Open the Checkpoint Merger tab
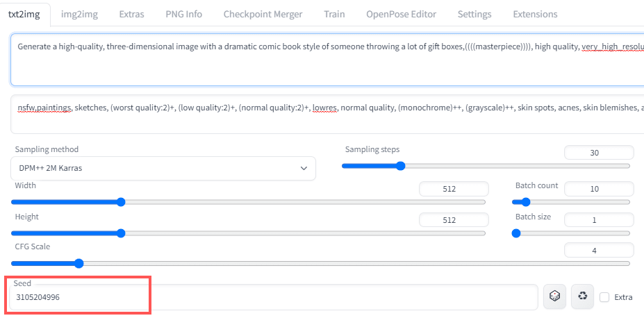 pyautogui.click(x=263, y=15)
